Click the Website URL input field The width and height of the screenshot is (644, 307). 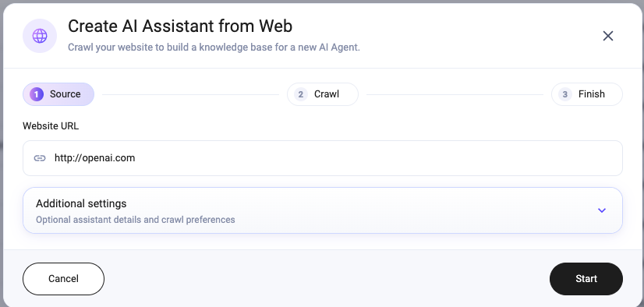click(323, 158)
